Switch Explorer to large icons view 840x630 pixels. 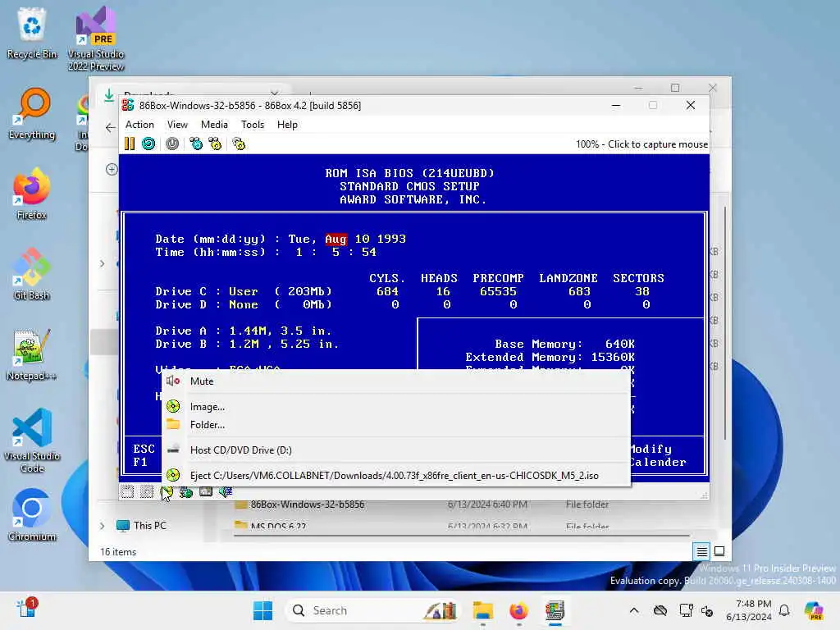click(719, 551)
